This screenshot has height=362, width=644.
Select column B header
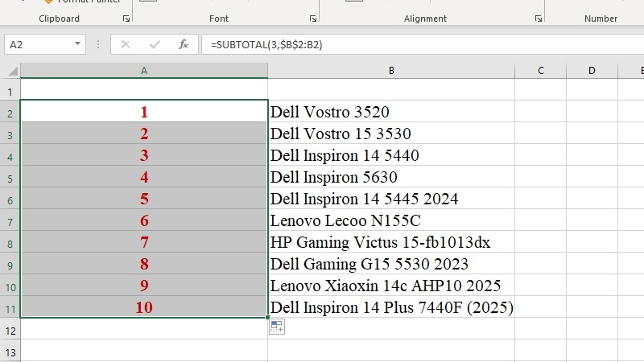tap(391, 71)
